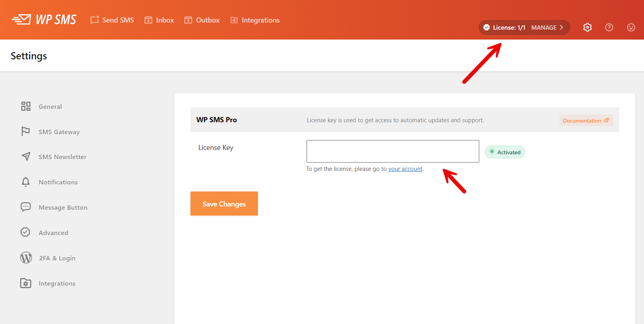The height and width of the screenshot is (324, 644).
Task: Click the sidebar Integrations folder icon
Action: pyautogui.click(x=26, y=283)
